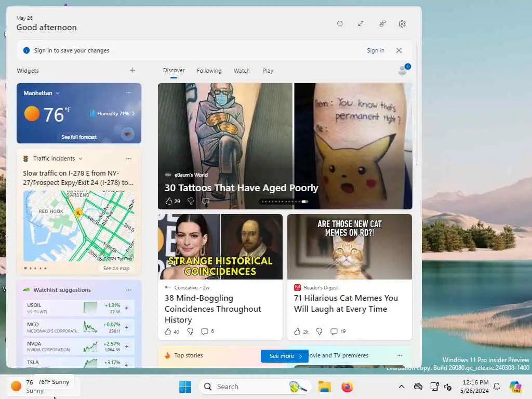The image size is (532, 399).
Task: Show hidden system tray icons
Action: click(x=402, y=387)
